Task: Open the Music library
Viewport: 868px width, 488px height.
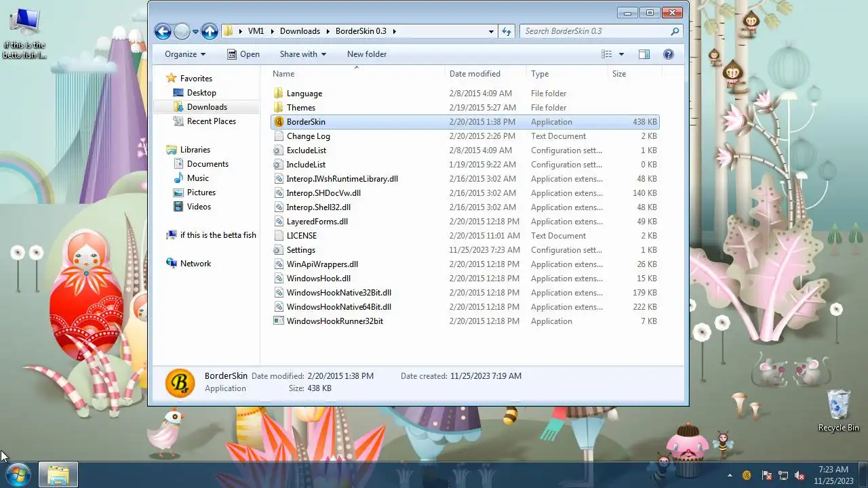Action: pos(198,178)
